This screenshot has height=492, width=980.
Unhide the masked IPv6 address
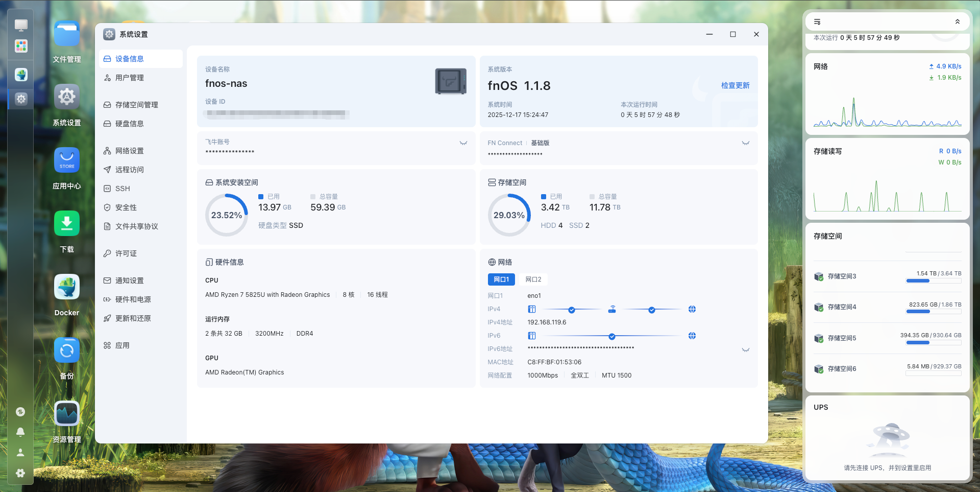click(745, 350)
